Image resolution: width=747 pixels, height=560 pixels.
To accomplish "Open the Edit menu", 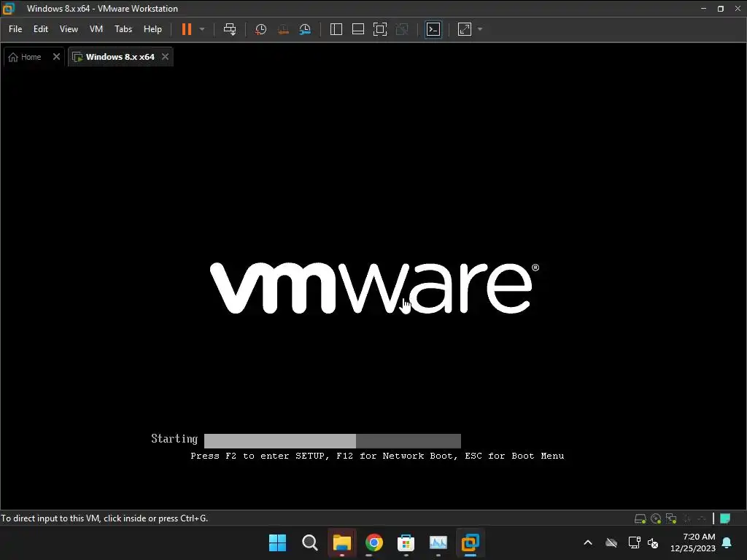I will click(x=41, y=29).
